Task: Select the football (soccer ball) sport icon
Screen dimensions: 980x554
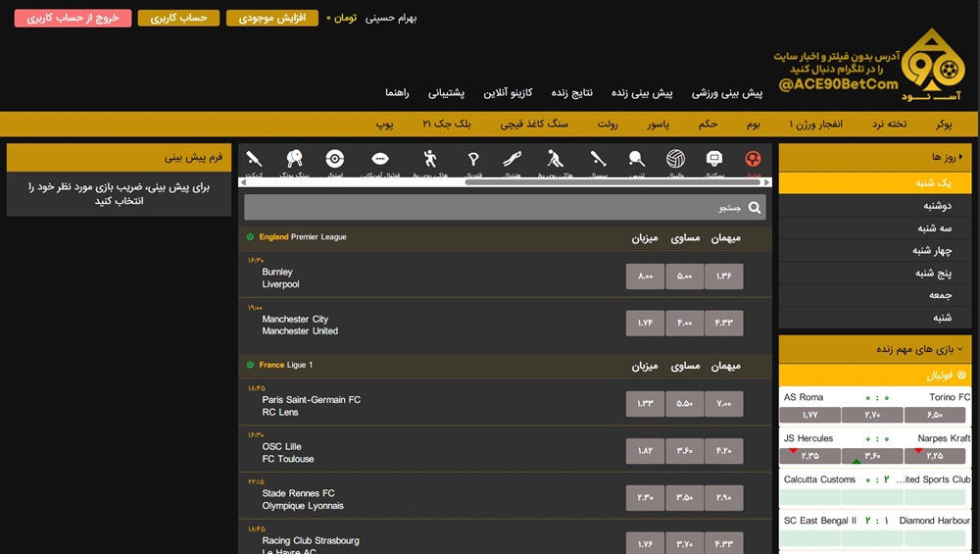Action: [x=753, y=159]
